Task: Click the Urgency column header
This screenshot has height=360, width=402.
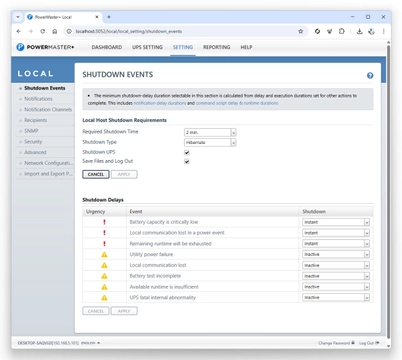Action: coord(95,212)
